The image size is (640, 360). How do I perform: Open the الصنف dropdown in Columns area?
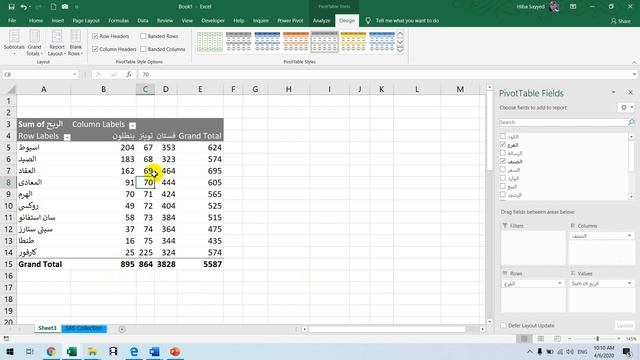click(x=629, y=236)
